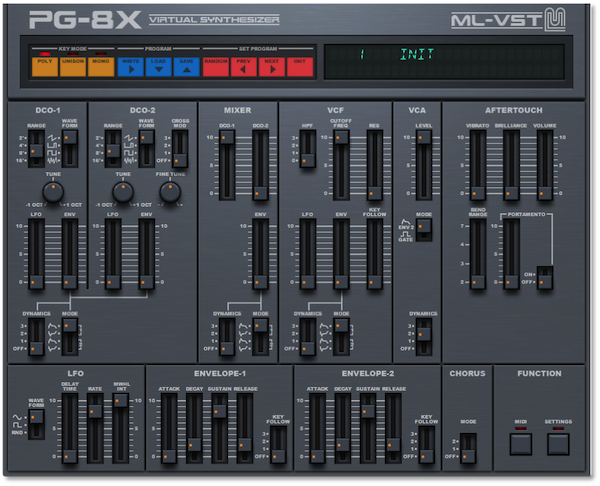
Task: Click the LFO WAVE FORM switch
Action: 36,424
